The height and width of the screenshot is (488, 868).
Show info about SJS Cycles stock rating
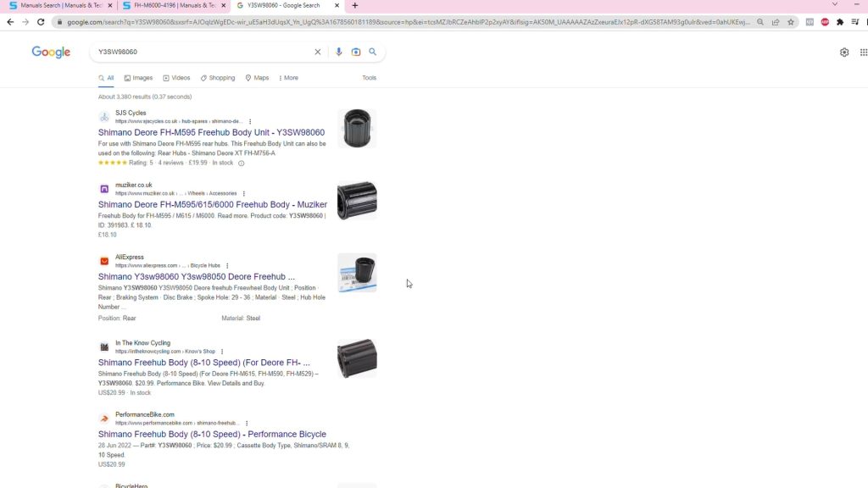[x=242, y=164]
